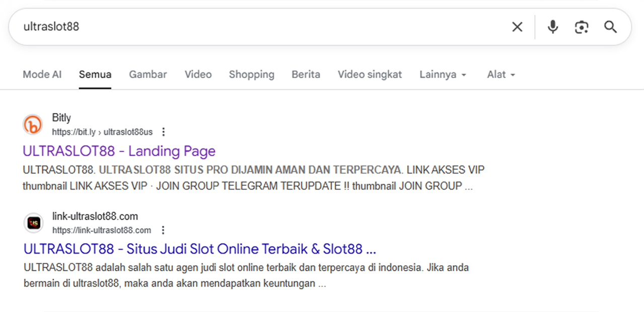The width and height of the screenshot is (644, 312).
Task: Switch to the Shopping tab
Action: click(x=252, y=74)
